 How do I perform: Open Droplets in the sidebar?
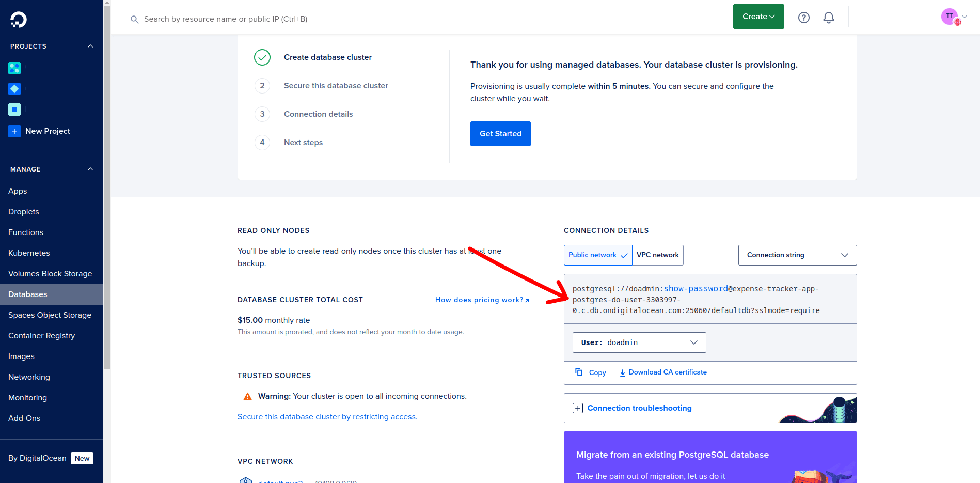click(x=24, y=212)
